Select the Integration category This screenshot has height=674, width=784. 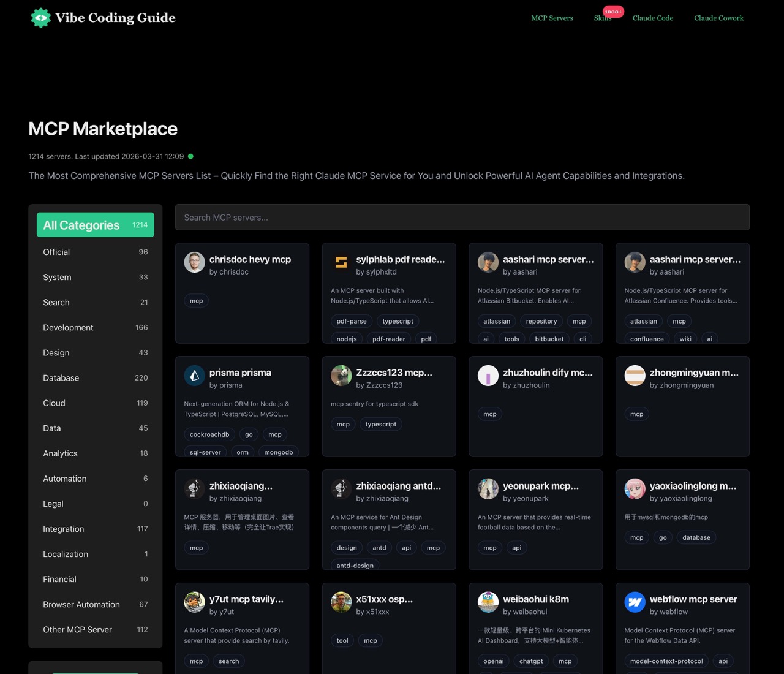[x=96, y=529]
